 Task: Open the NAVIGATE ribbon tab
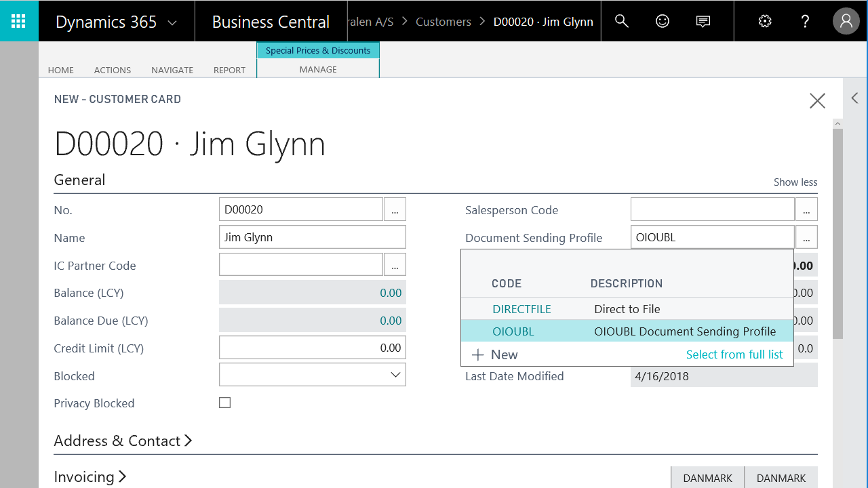tap(172, 70)
